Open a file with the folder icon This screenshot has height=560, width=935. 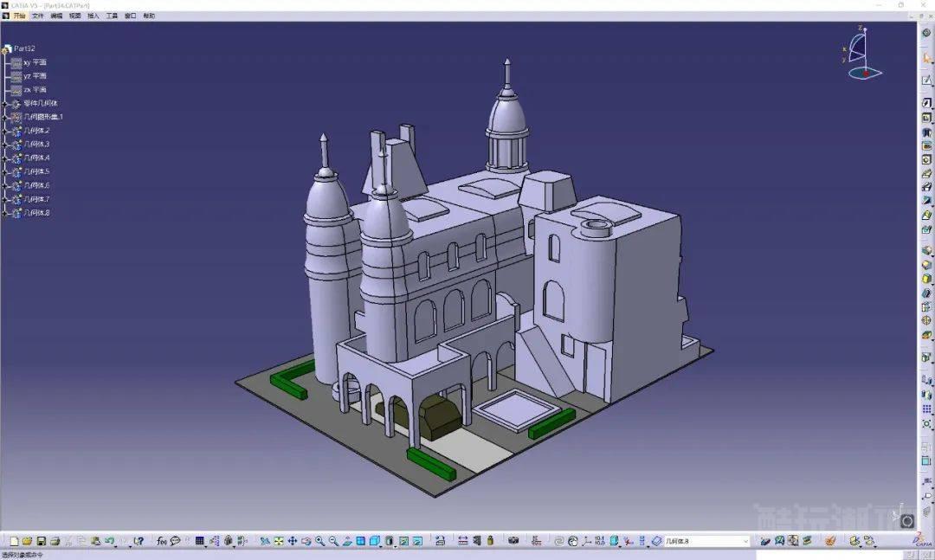(x=27, y=541)
